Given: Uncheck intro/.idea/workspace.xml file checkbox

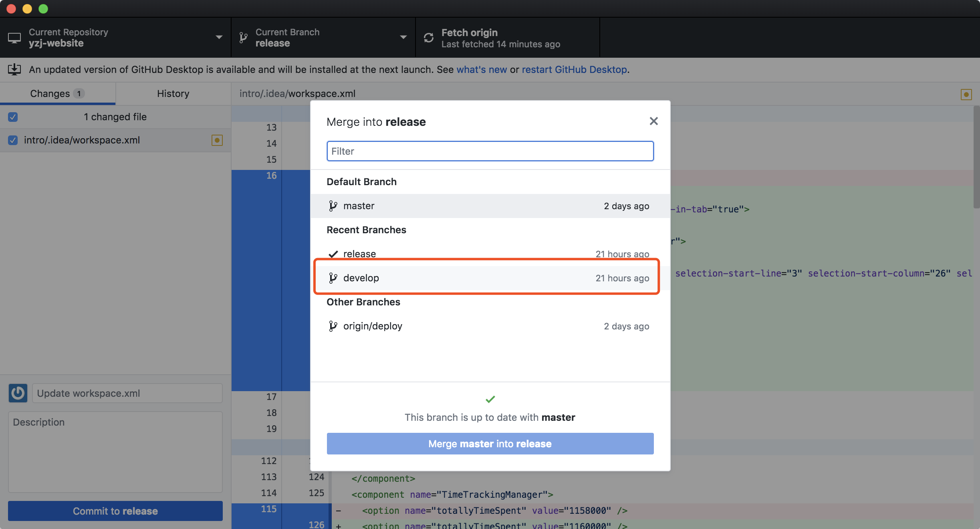Looking at the screenshot, I should click(x=13, y=140).
